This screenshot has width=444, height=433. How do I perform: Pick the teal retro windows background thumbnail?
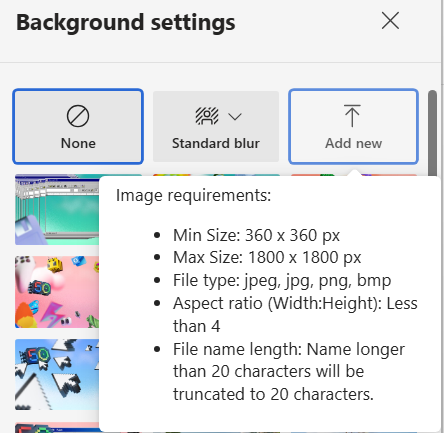[57, 210]
